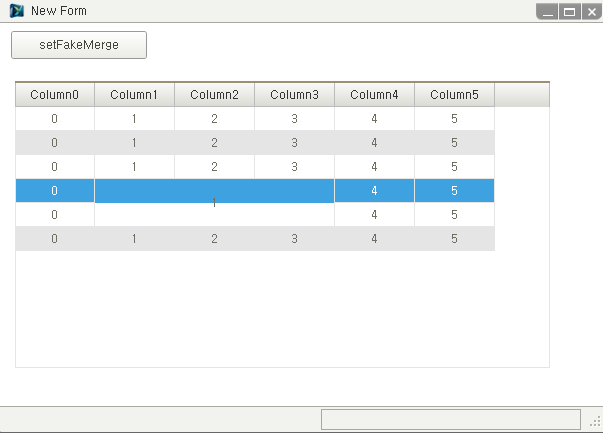Viewport: 603px width, 433px height.
Task: Click the resize grip in status bar
Action: (x=595, y=421)
